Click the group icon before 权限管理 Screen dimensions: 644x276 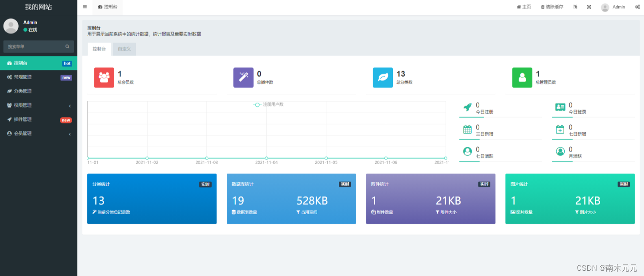(x=9, y=105)
